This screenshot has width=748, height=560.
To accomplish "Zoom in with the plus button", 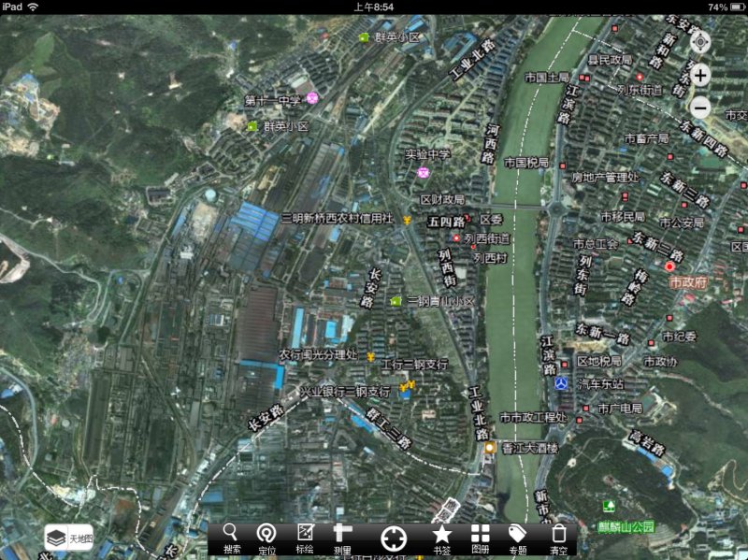I will click(x=700, y=75).
